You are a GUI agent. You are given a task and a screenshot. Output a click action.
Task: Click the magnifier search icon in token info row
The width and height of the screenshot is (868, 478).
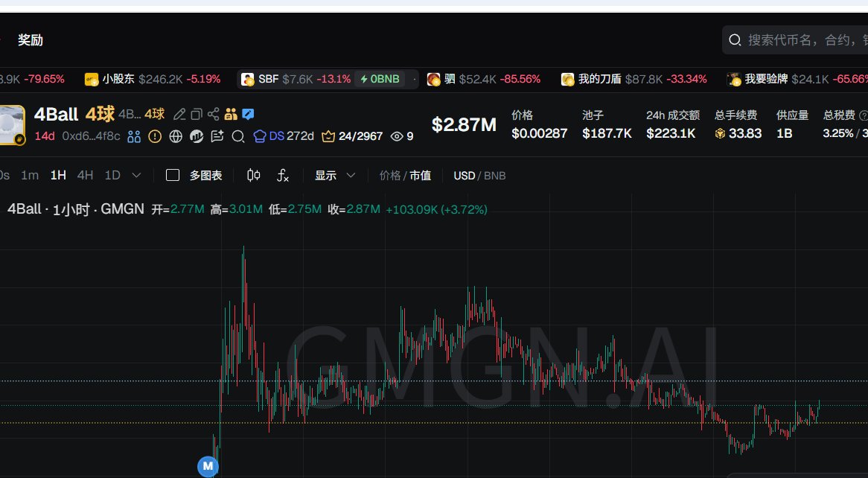[238, 136]
